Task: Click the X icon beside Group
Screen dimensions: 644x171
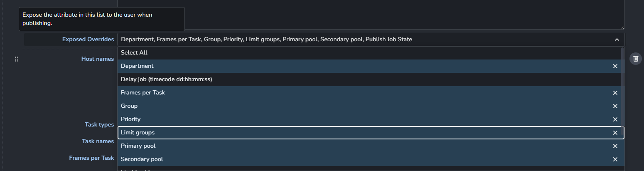Action: click(615, 106)
